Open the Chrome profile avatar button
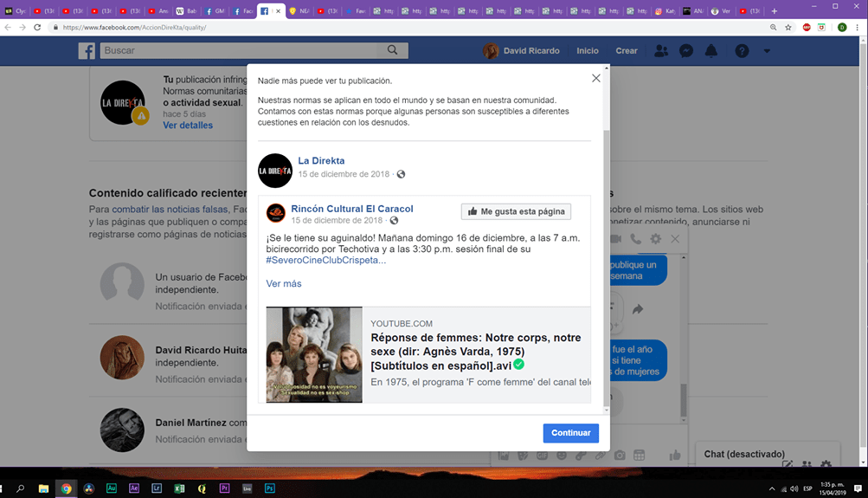 click(x=842, y=27)
